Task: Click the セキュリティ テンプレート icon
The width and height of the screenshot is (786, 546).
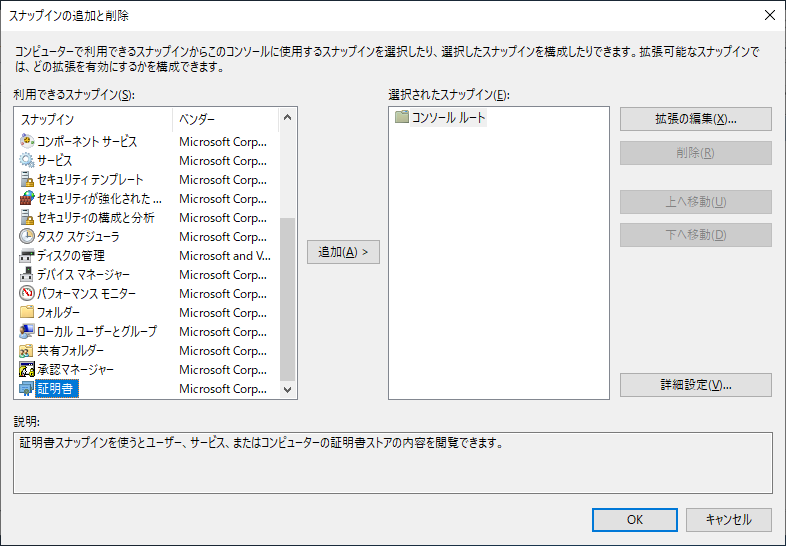Action: coord(27,179)
